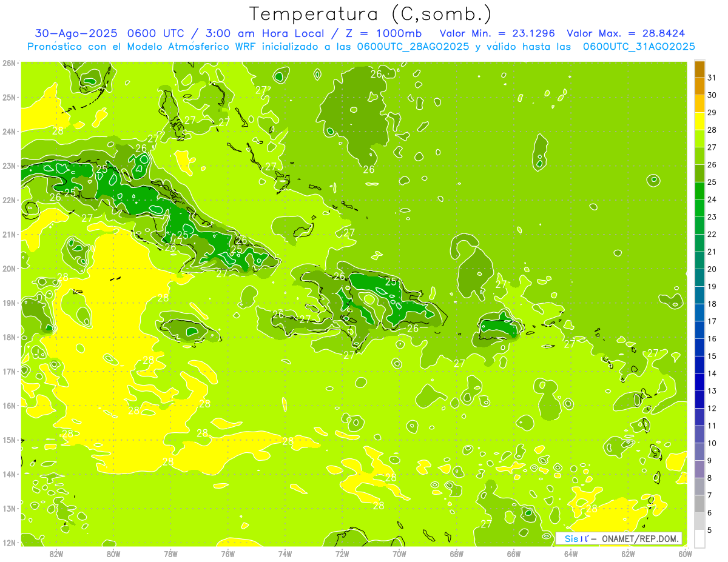The height and width of the screenshot is (562, 728).
Task: Select the teal legend swatch between 19 and 20
Action: (x=699, y=278)
